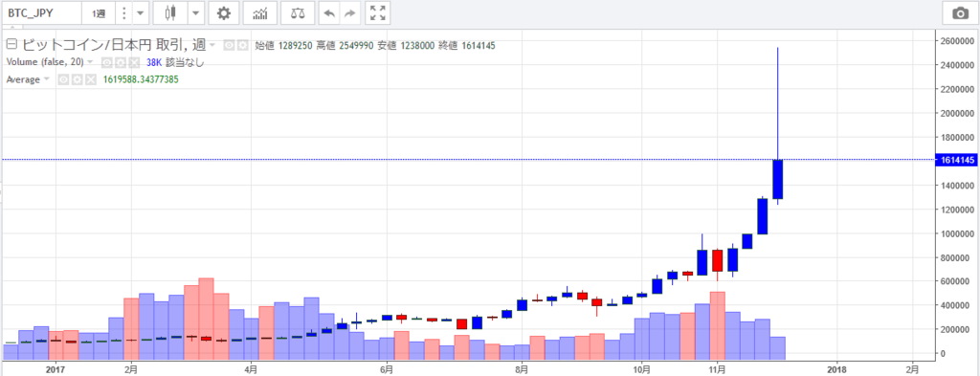
Task: Open chart properties gear icon
Action: tap(223, 12)
